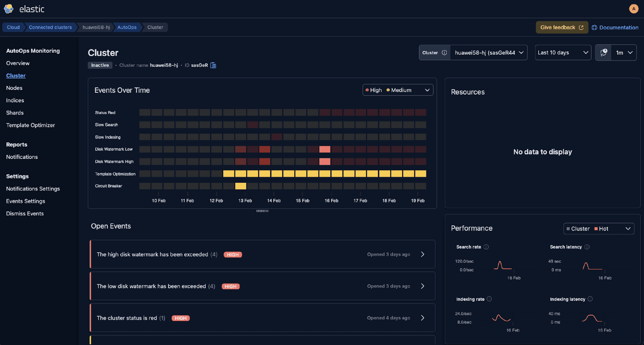The height and width of the screenshot is (345, 644).
Task: Click the bright Disk Watermark High cell on 16 Feb
Action: (x=325, y=162)
